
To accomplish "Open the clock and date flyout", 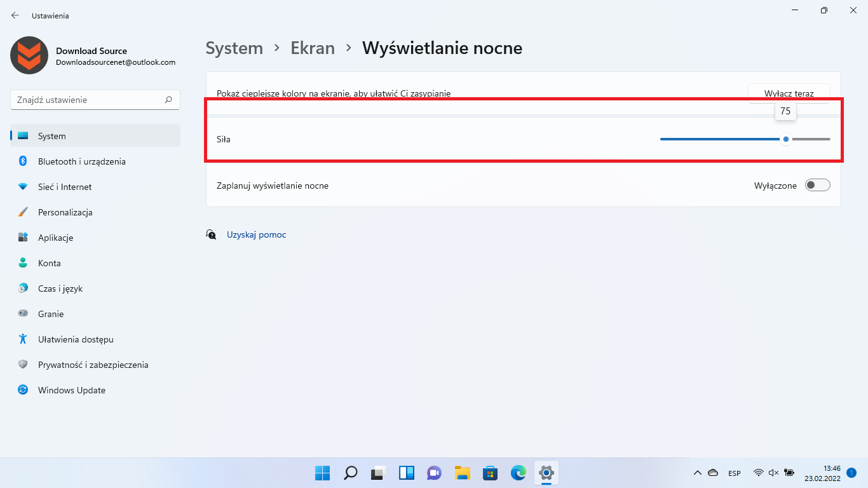I will point(823,473).
